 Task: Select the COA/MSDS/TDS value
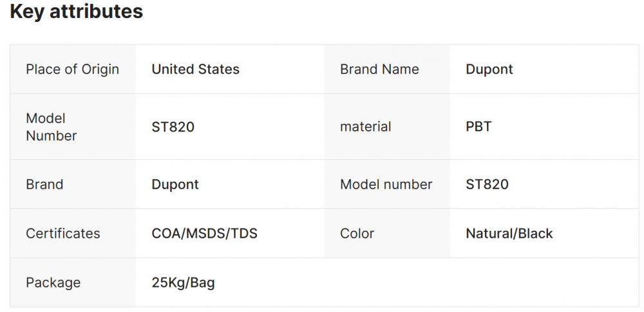(x=204, y=233)
